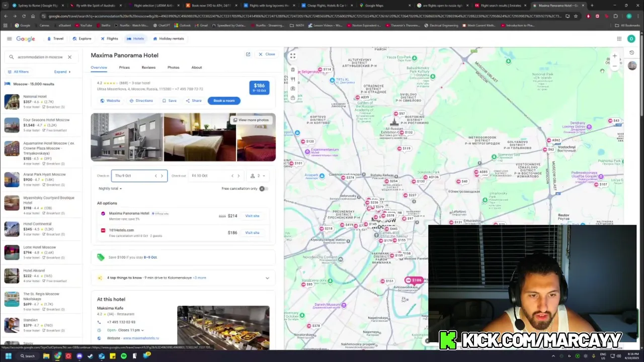Select the $186 price pin on map
The width and height of the screenshot is (644, 362).
[414, 280]
